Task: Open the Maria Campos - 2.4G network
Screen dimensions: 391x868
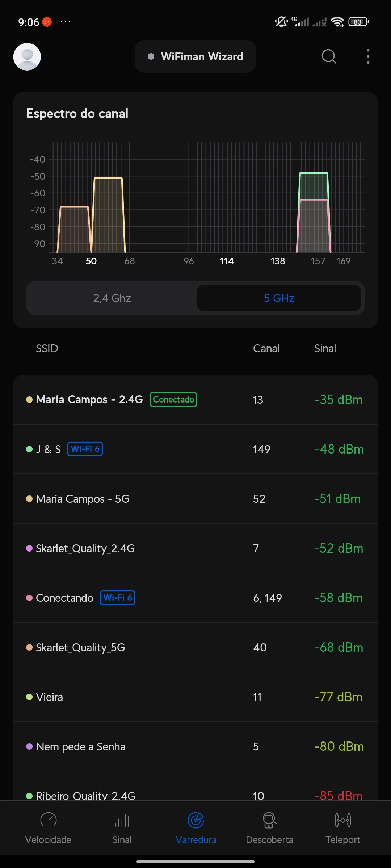Action: [x=89, y=400]
